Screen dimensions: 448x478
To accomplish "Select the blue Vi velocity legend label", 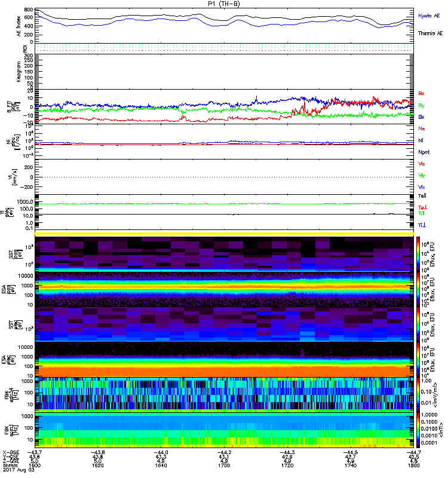I will tap(422, 187).
